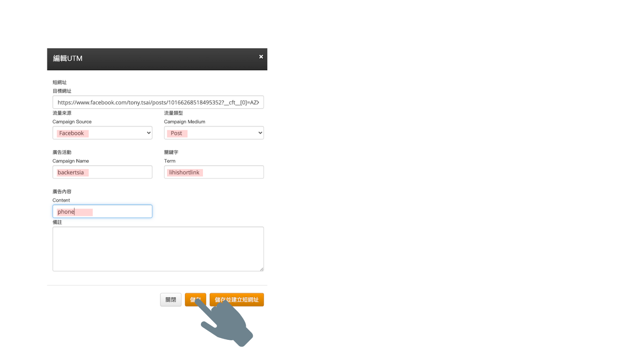Focus the Campaign Name field containing backertsia

(x=102, y=172)
